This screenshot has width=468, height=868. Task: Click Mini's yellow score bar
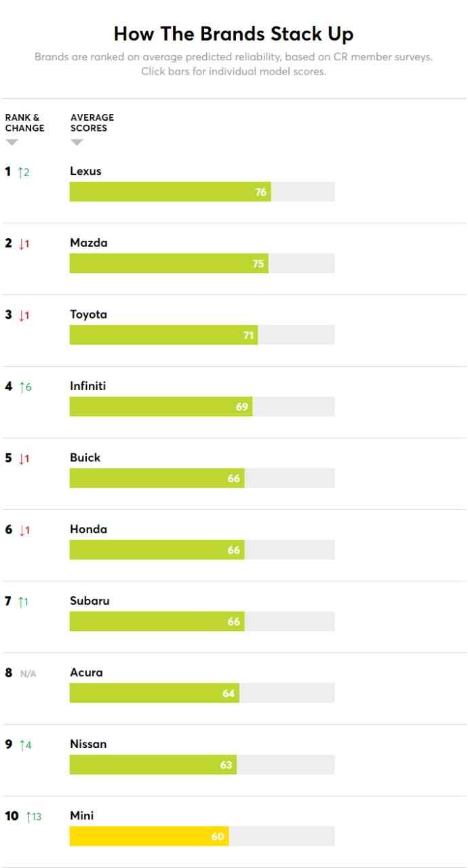pos(149,836)
